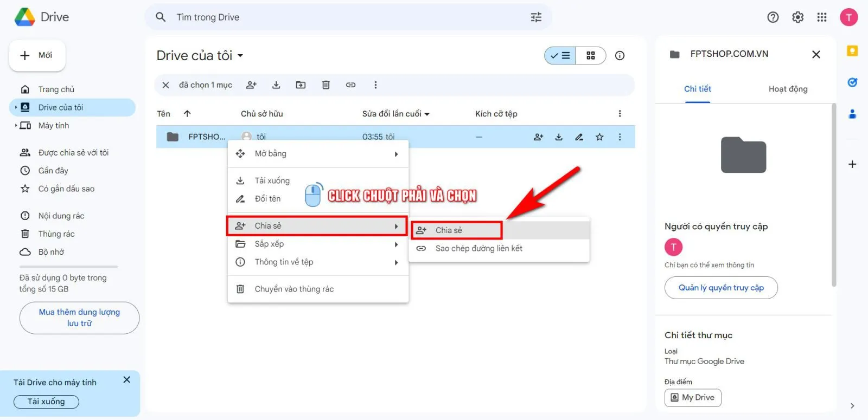
Task: Open Google Keep in side panel
Action: [x=852, y=51]
